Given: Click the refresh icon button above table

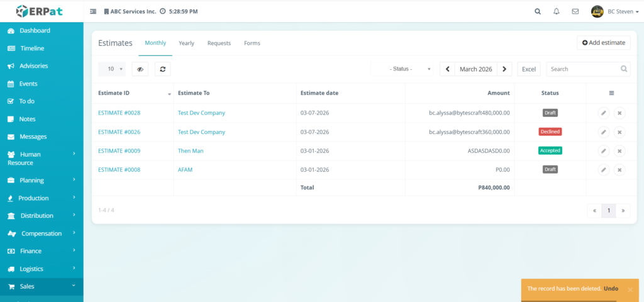Looking at the screenshot, I should 162,69.
